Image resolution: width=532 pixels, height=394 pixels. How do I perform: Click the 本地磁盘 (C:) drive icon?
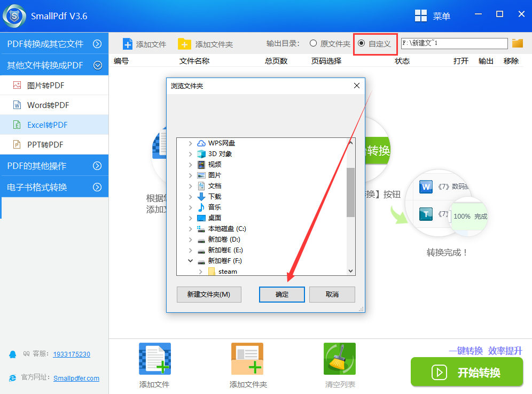(x=201, y=229)
